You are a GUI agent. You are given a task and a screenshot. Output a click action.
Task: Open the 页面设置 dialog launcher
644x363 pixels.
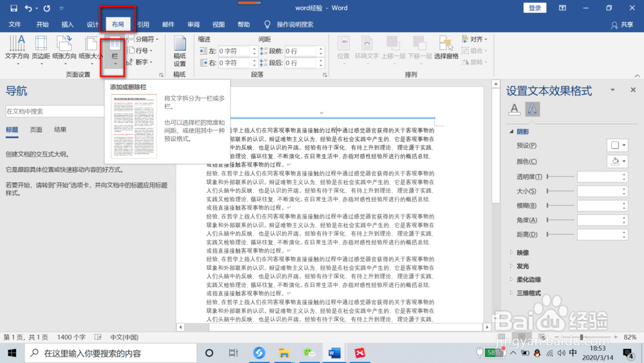tap(161, 75)
